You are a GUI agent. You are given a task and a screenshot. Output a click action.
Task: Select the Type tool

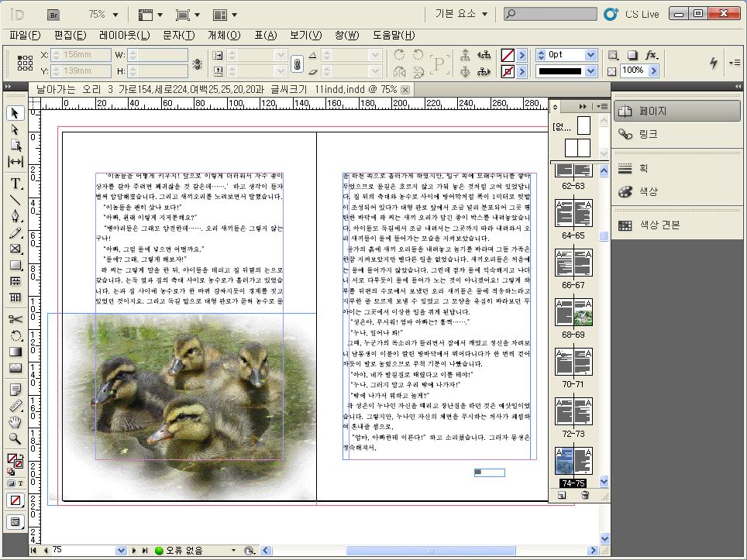click(x=15, y=184)
